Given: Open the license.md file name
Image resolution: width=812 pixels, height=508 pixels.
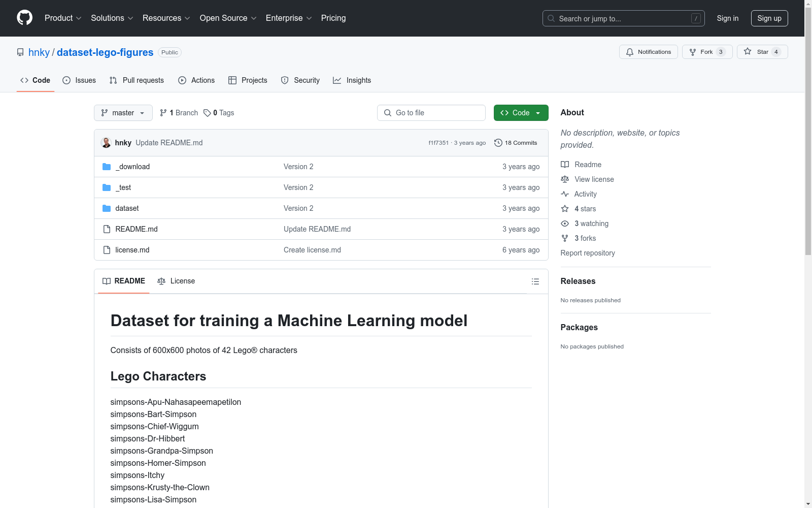Looking at the screenshot, I should coord(132,250).
